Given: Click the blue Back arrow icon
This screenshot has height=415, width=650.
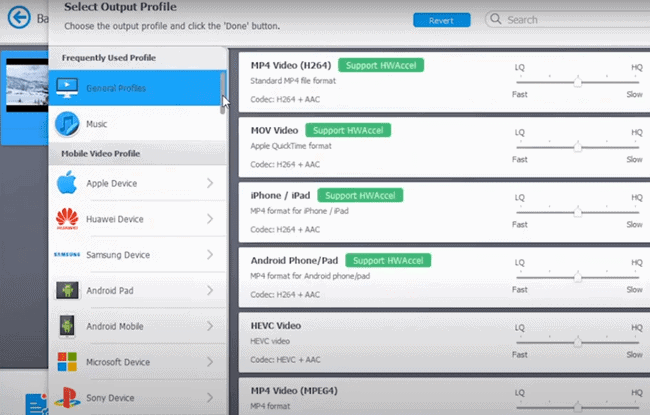Looking at the screenshot, I should coord(19,17).
